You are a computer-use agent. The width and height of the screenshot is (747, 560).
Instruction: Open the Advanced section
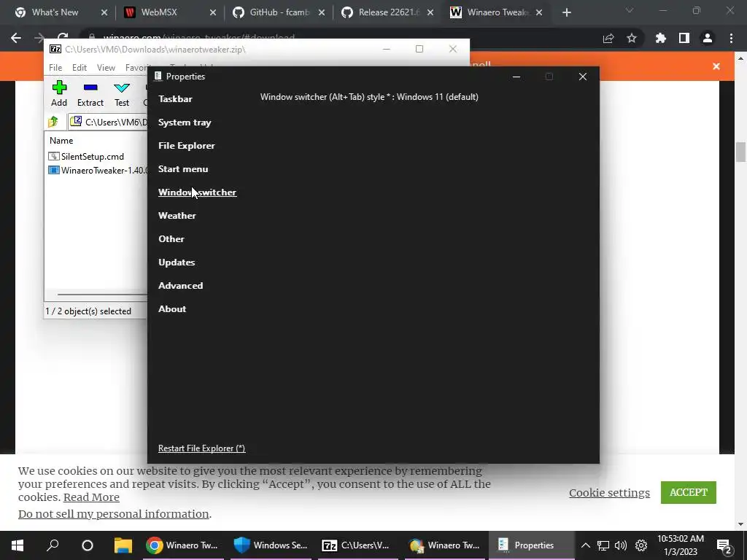pos(181,286)
